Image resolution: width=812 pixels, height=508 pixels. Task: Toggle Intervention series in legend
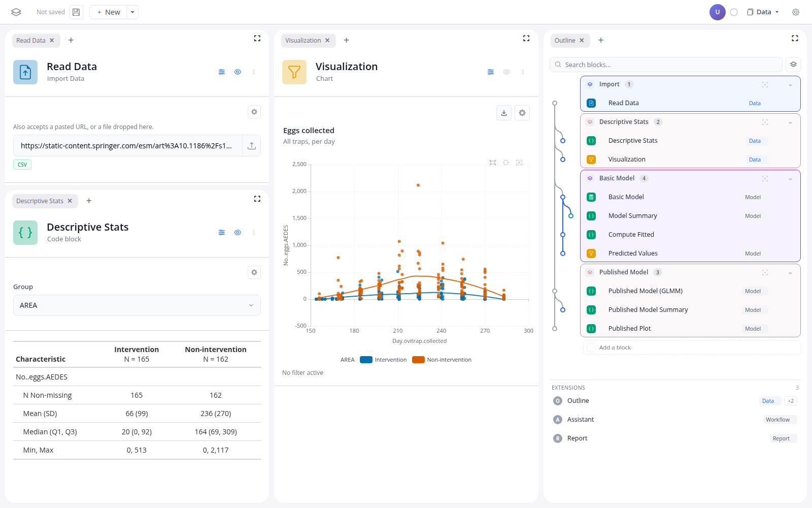(384, 360)
